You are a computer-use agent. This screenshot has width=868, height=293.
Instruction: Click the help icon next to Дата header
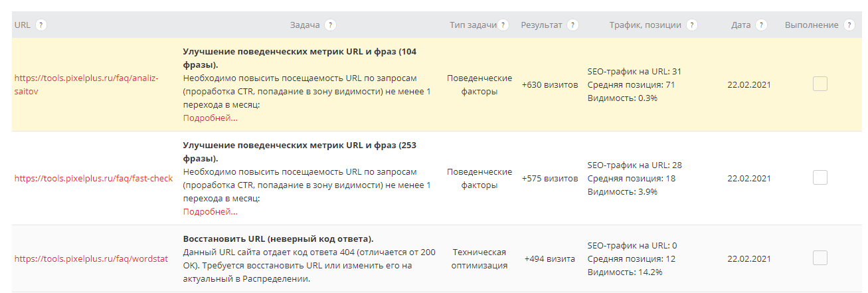tap(761, 25)
